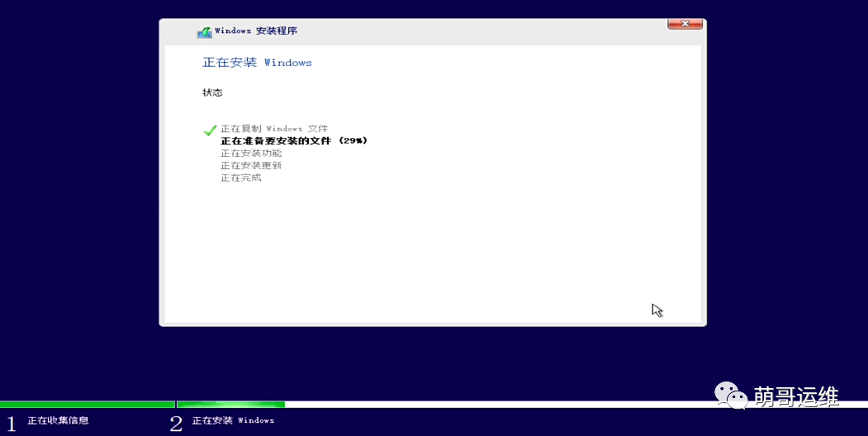The width and height of the screenshot is (868, 436).
Task: Click the green checkmark beside 正在复制 Windows 文件
Action: (x=210, y=130)
